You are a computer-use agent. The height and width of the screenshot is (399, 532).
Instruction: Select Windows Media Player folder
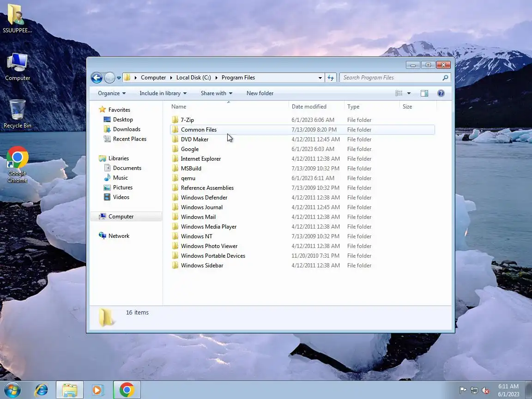coord(209,226)
